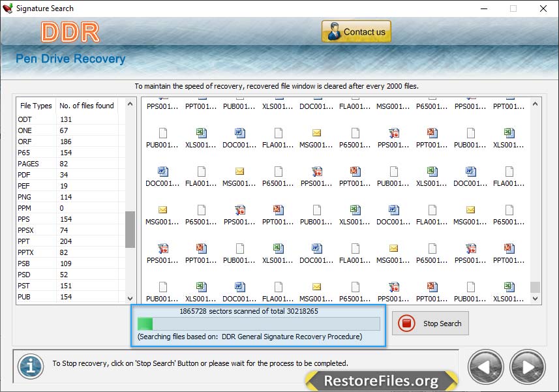Select PPS001 icon in third row

coord(316,172)
